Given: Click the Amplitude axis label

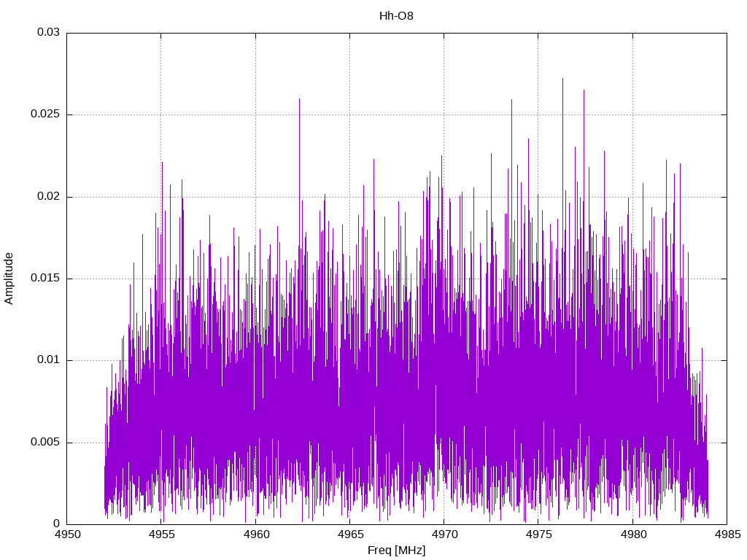Looking at the screenshot, I should click(9, 279).
